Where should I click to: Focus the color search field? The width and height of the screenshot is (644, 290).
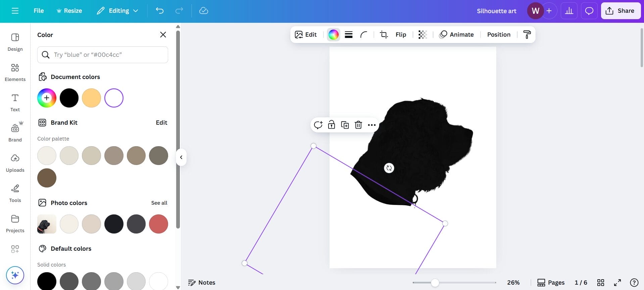click(103, 55)
